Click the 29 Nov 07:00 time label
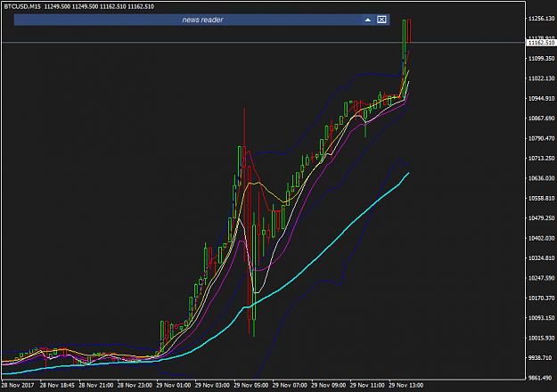 pos(290,385)
